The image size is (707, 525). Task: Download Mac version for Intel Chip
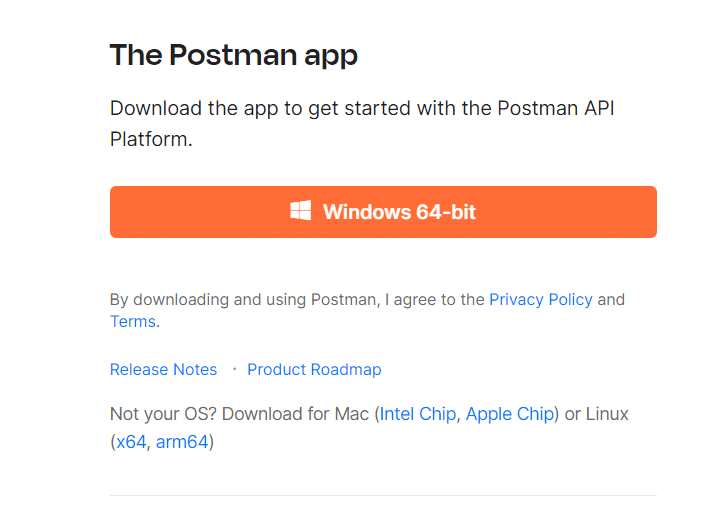[x=418, y=413]
